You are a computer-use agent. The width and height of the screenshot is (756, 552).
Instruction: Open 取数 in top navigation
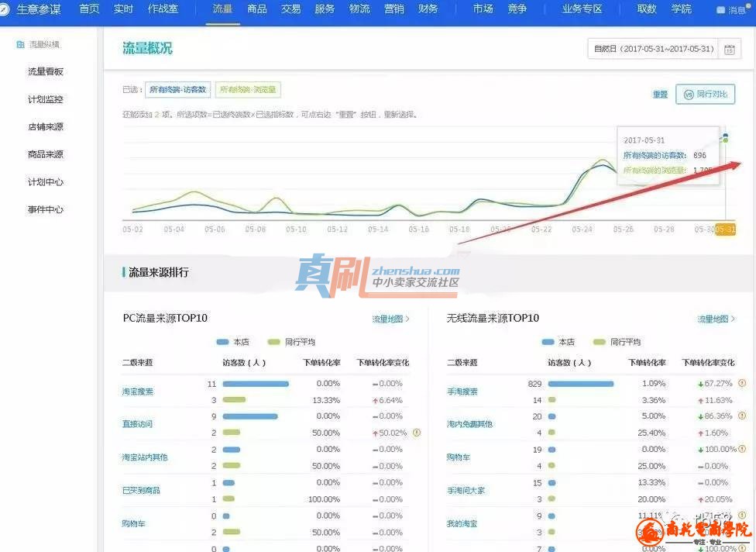point(647,9)
